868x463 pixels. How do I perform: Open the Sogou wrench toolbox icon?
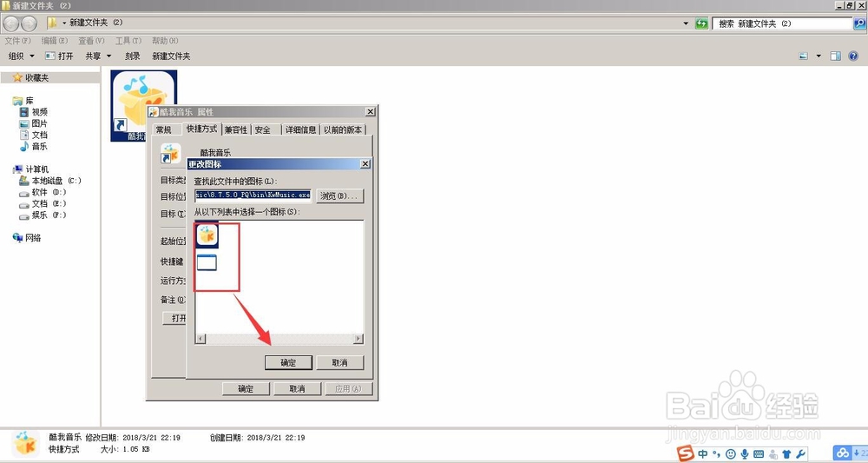click(x=800, y=454)
